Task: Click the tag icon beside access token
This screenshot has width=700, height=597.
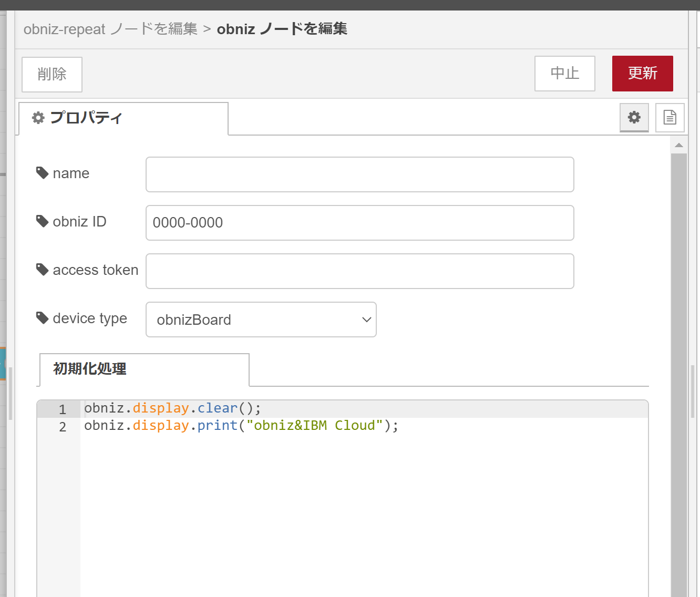Action: click(43, 269)
